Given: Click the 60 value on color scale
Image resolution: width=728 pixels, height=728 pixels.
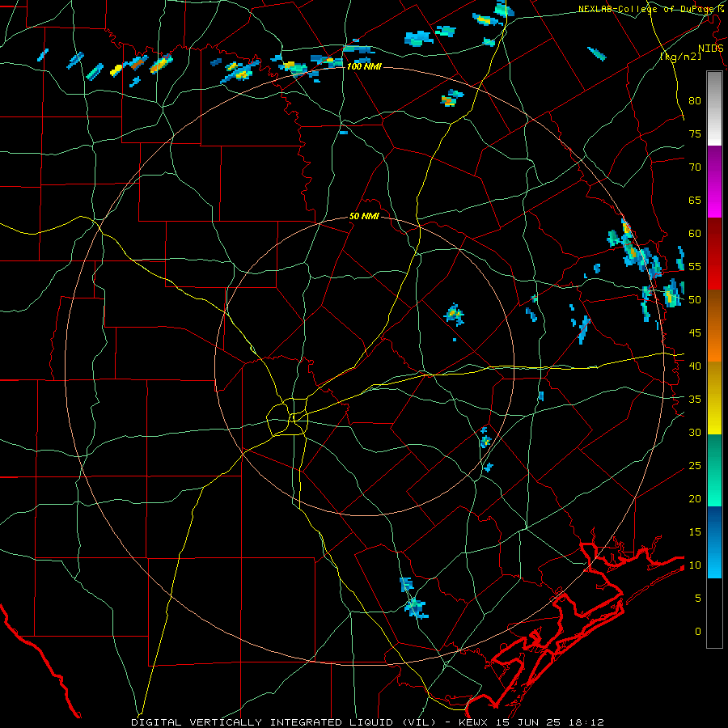Looking at the screenshot, I should 695,233.
